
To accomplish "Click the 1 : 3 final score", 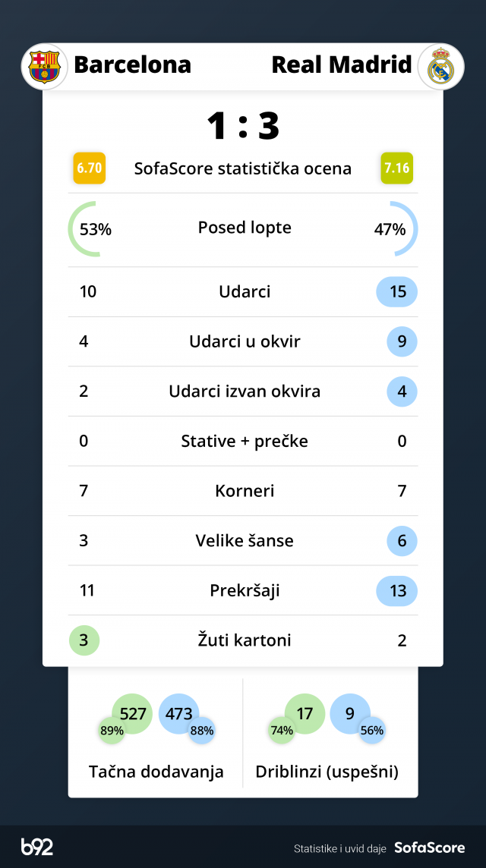I will coord(243,126).
